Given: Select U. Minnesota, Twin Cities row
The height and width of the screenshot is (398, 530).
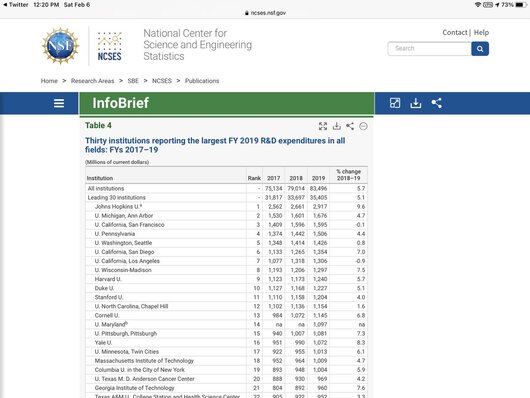Looking at the screenshot, I should pos(226,352).
